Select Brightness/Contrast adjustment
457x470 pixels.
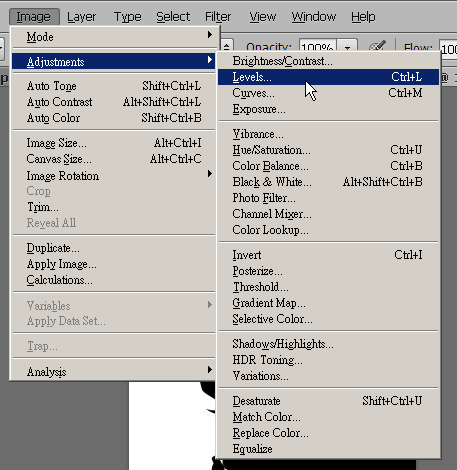[328, 61]
